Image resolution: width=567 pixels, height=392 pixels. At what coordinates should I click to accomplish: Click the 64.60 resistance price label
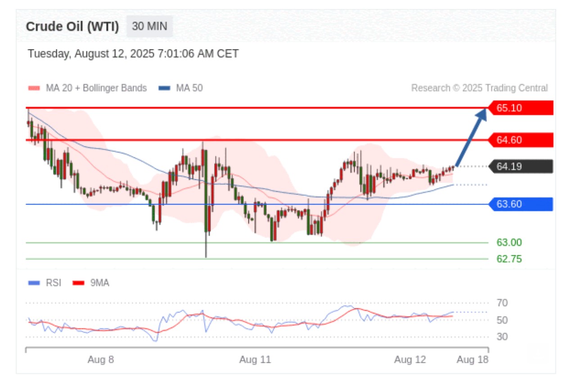[521, 140]
